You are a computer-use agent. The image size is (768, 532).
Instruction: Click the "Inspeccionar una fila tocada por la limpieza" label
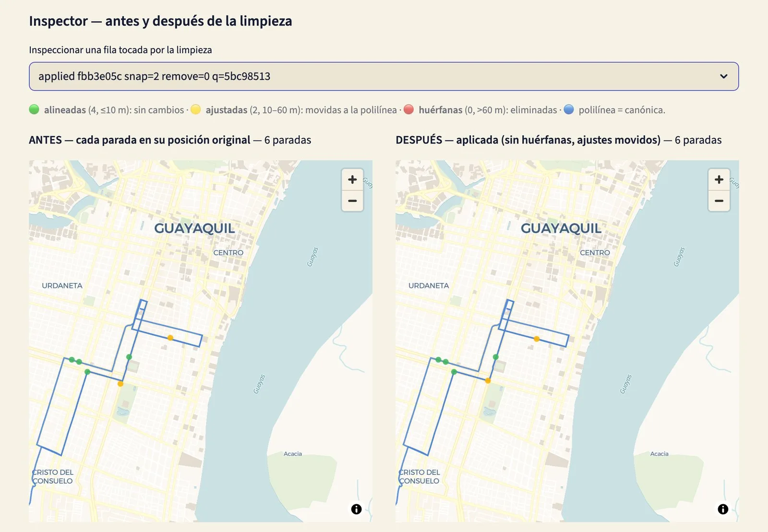point(120,50)
